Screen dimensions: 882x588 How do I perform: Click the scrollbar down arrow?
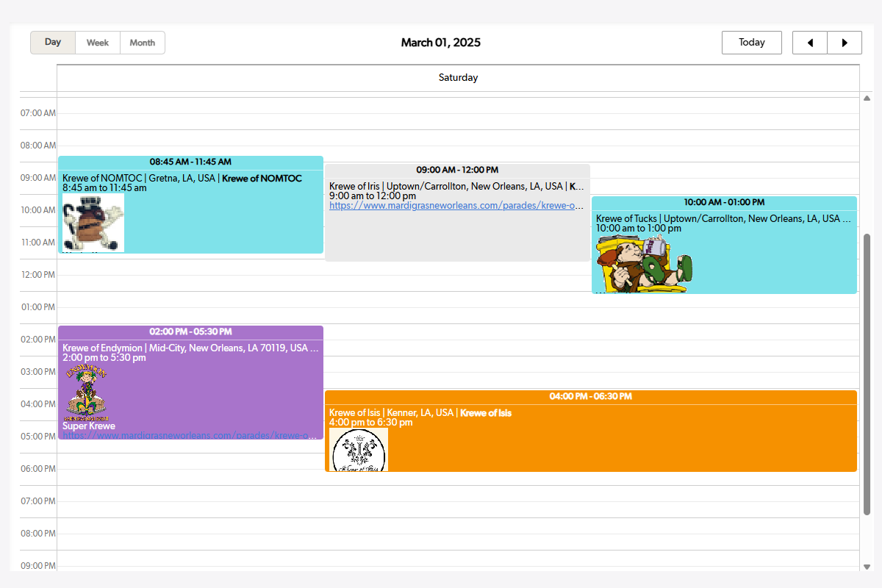point(867,567)
